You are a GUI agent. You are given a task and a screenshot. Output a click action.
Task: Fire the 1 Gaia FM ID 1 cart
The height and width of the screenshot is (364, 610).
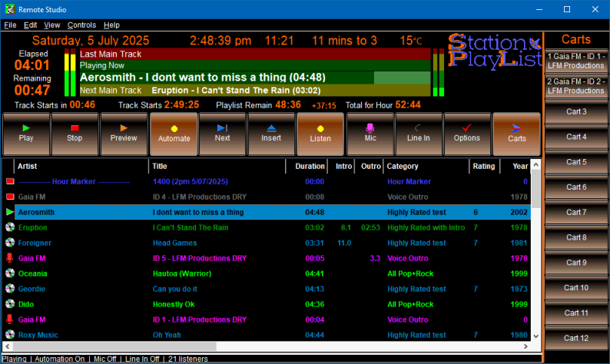(575, 61)
